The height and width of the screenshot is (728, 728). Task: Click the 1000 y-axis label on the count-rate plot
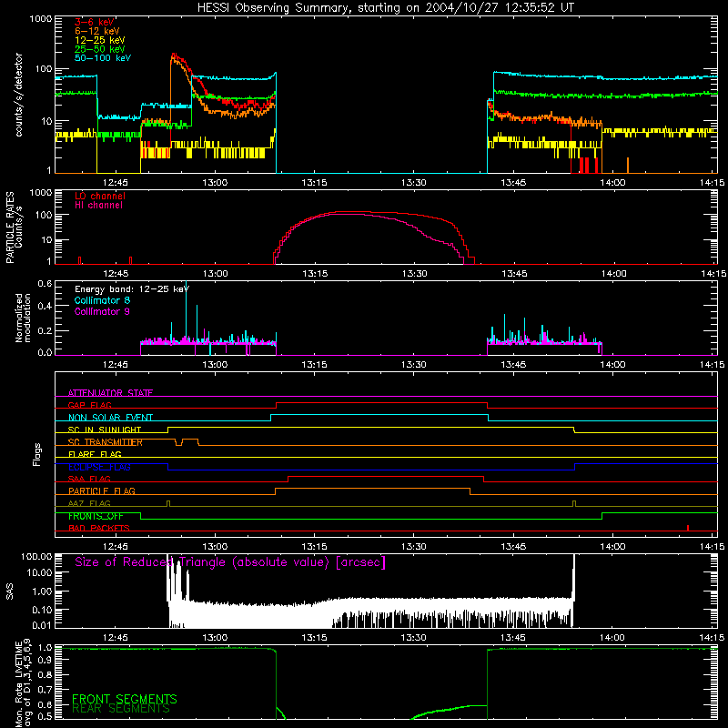pyautogui.click(x=41, y=19)
